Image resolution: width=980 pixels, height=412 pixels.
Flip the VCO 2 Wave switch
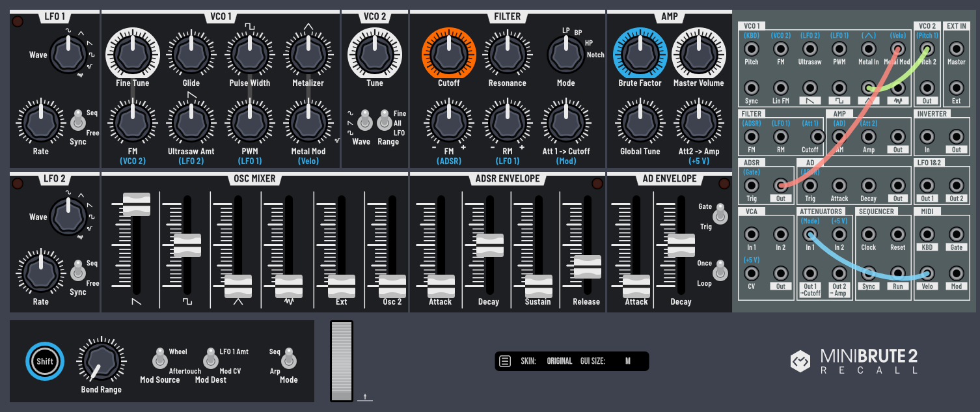pos(365,121)
